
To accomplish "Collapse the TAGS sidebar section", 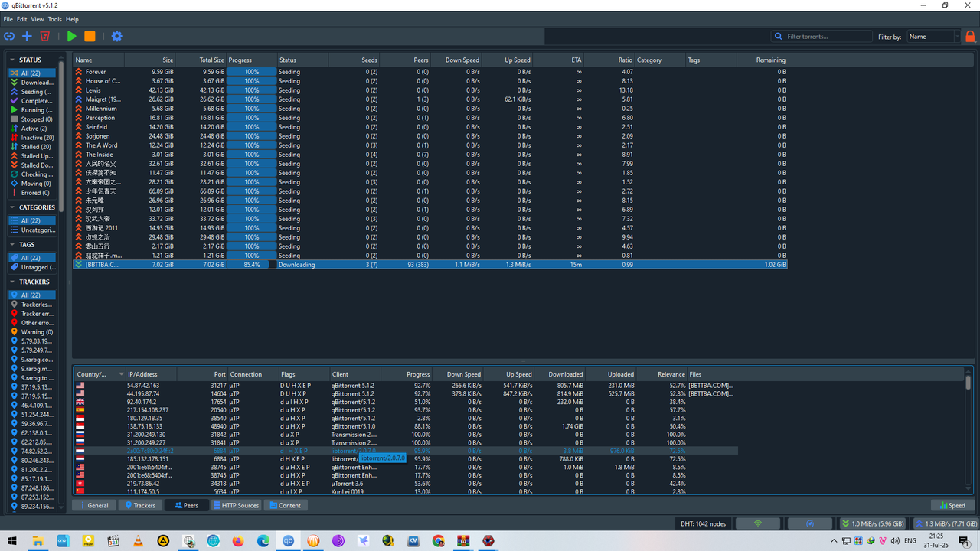I will (13, 245).
